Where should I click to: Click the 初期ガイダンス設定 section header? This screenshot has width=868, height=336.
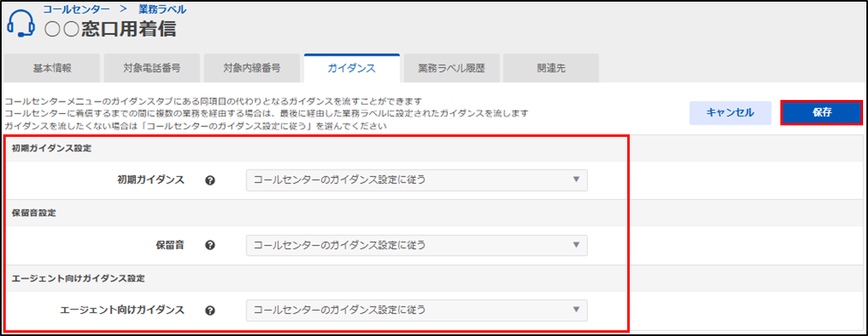[x=52, y=149]
